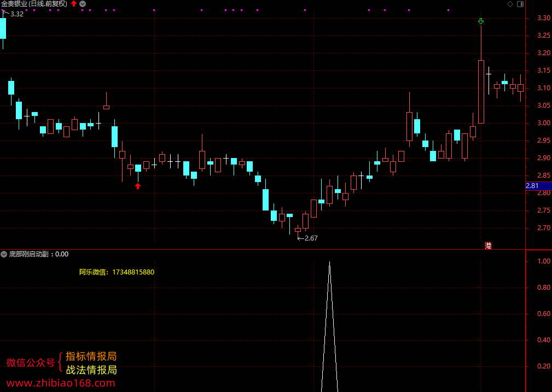This screenshot has height=392, width=552.
Task: Click the 3.15 price axis label
Action: [x=544, y=71]
